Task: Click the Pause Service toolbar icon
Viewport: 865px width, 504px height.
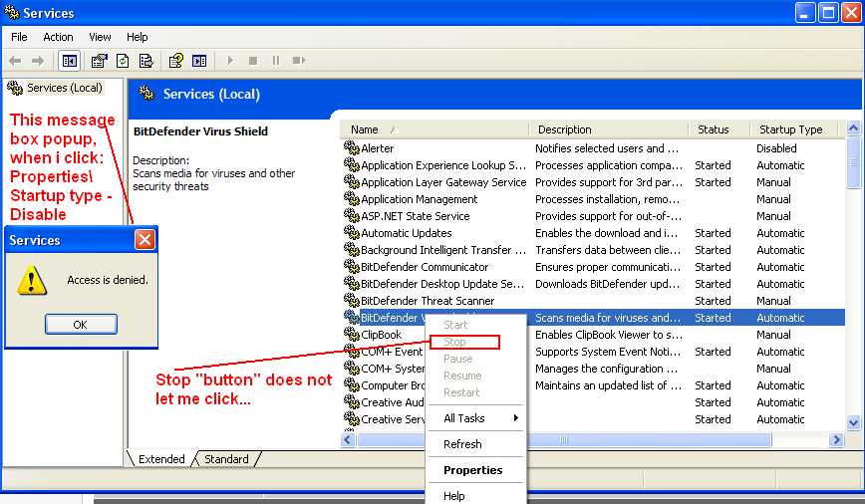Action: click(x=276, y=61)
